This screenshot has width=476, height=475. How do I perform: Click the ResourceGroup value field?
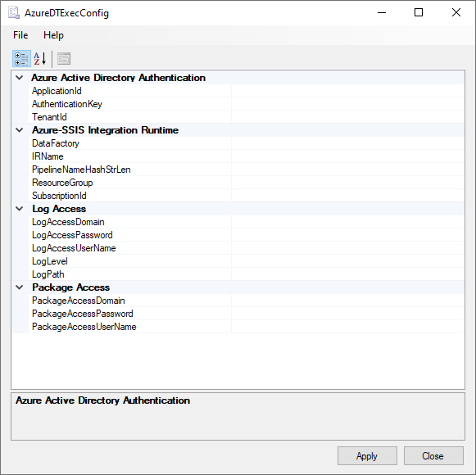coord(348,183)
